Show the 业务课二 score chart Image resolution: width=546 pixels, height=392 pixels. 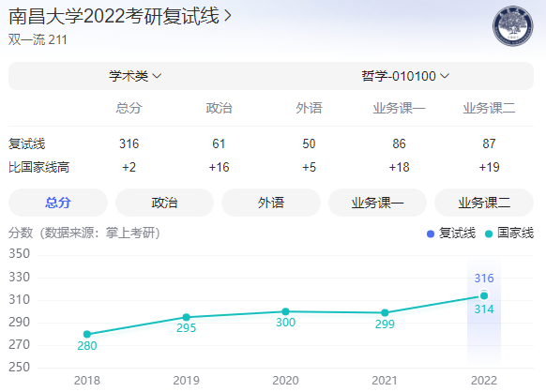(x=484, y=203)
